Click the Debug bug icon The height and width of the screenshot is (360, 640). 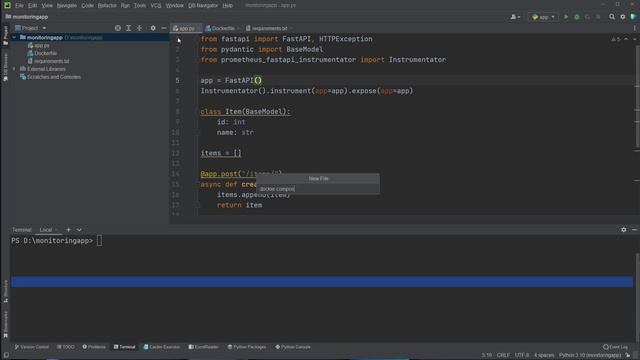(577, 17)
